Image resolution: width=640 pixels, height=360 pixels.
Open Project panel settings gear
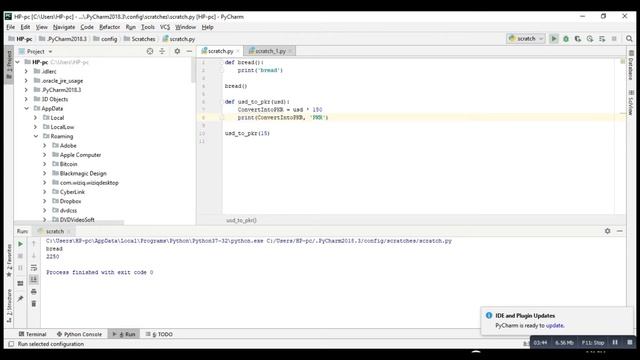(x=177, y=51)
